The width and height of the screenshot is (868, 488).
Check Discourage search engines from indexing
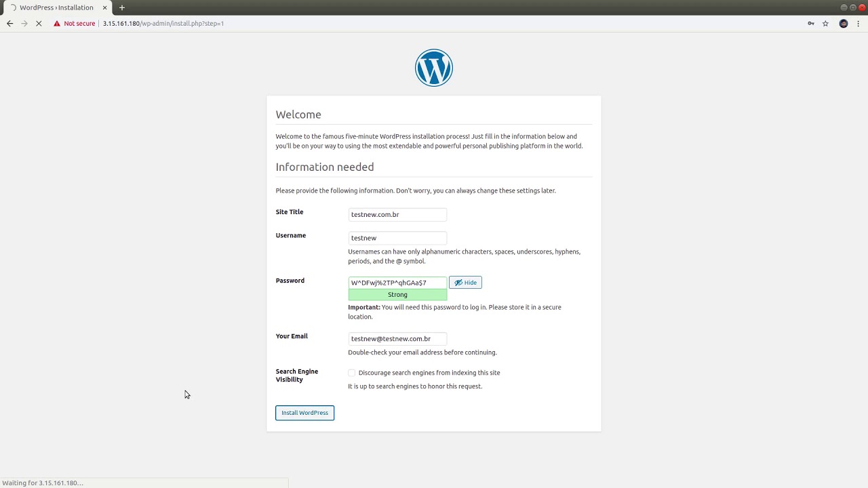click(351, 373)
